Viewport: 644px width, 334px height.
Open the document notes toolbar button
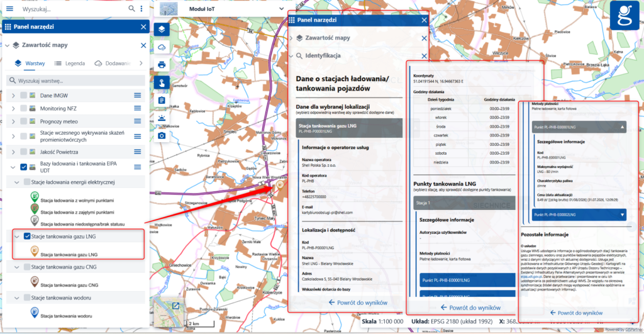(162, 100)
